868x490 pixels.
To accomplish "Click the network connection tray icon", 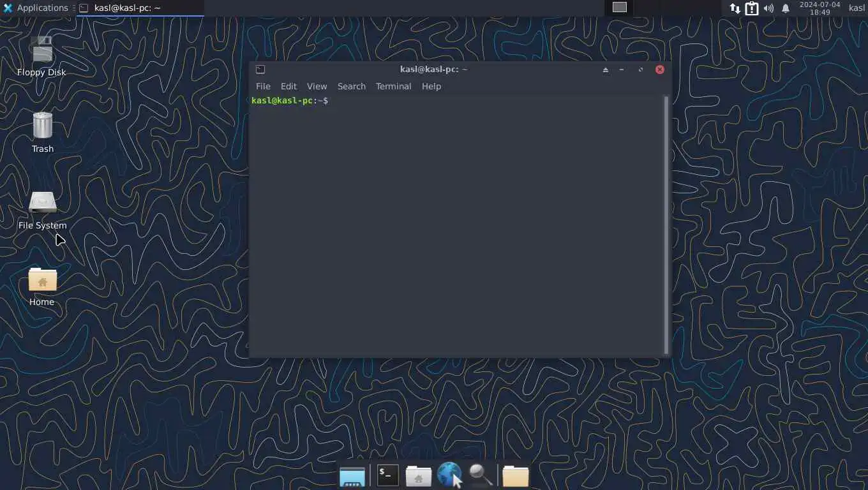I will [x=735, y=8].
